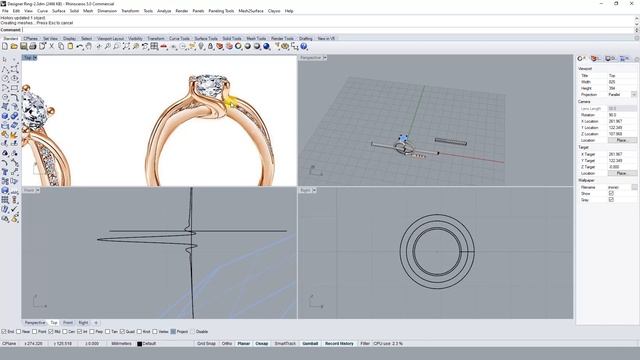
Task: Toggle the Point osnap checkbox
Action: 34,332
